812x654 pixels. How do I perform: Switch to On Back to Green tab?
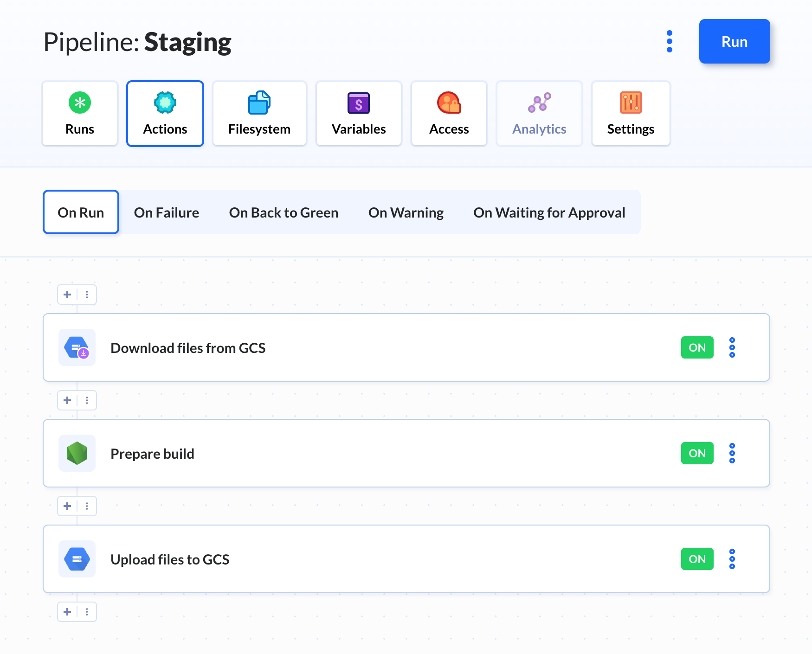pos(284,212)
